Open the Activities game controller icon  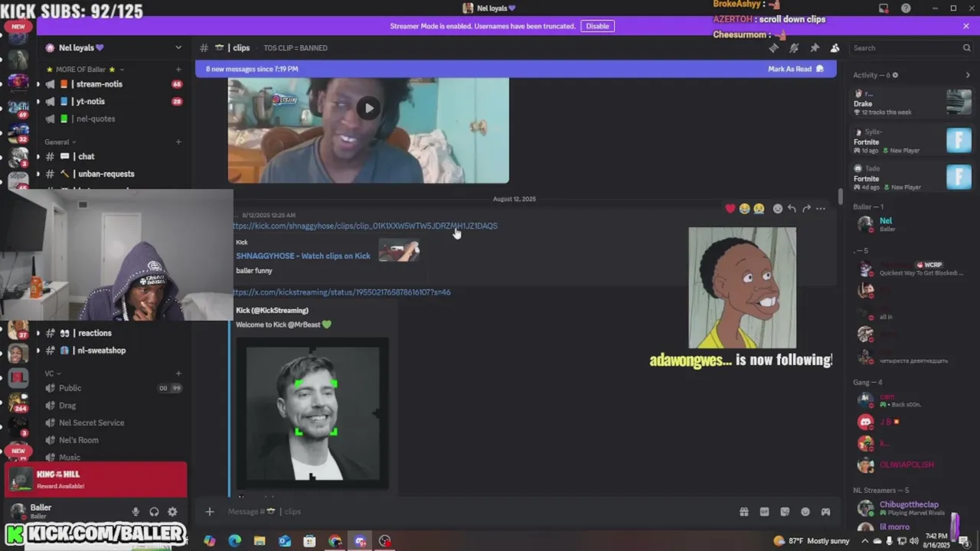pos(825,512)
